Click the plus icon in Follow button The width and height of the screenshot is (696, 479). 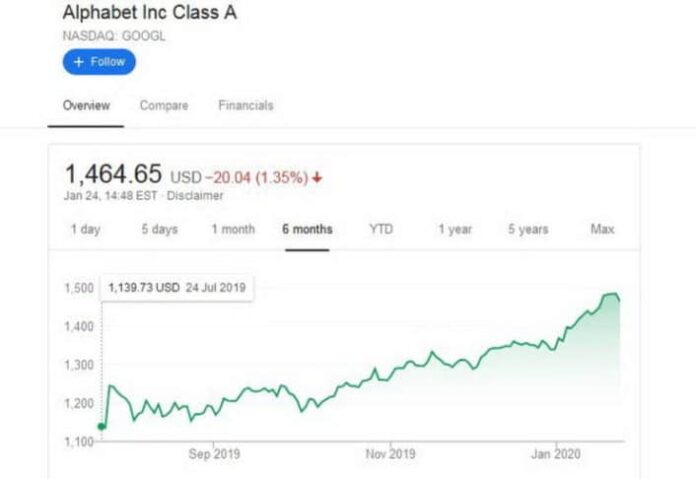pos(79,62)
